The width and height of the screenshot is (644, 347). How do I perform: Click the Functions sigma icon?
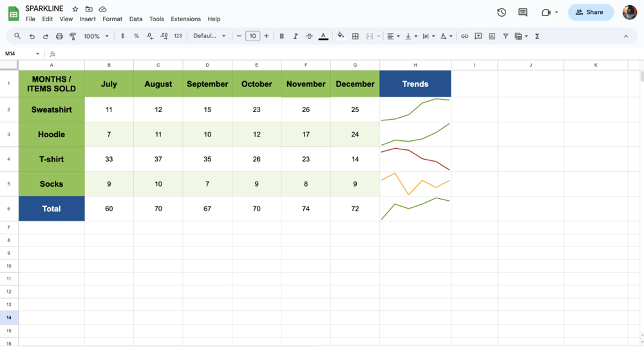click(x=537, y=37)
